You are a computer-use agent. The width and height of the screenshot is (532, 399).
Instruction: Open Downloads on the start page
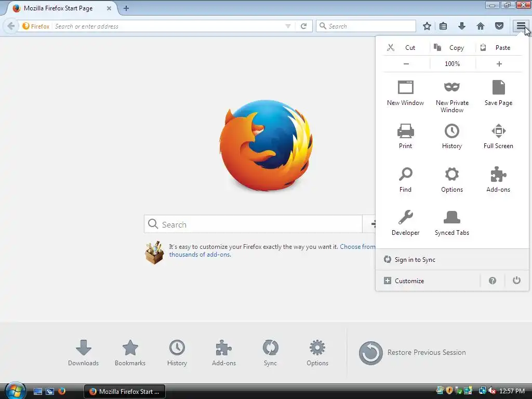pyautogui.click(x=84, y=353)
